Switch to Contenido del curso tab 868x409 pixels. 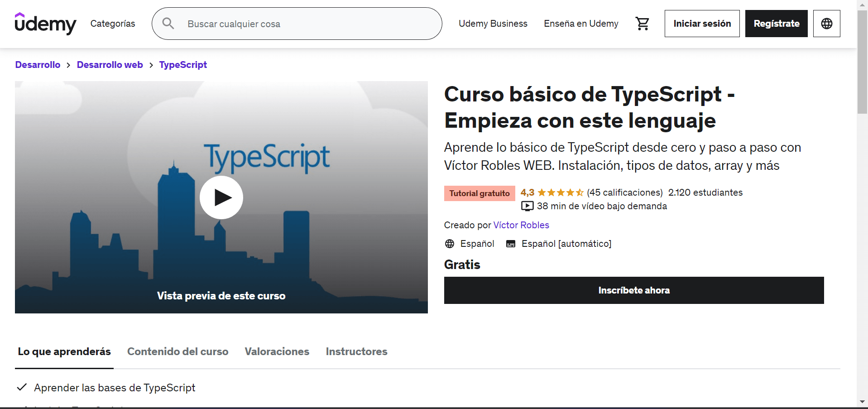coord(177,351)
